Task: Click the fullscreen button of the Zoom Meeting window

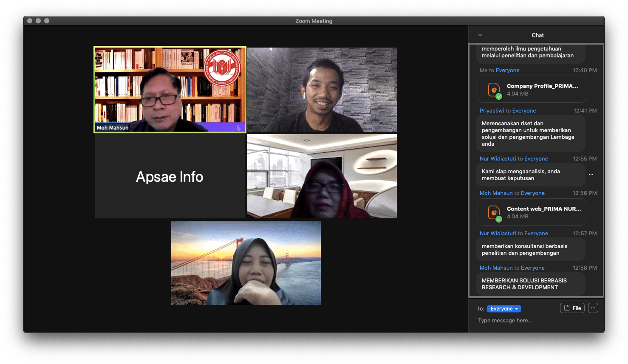Action: point(47,21)
